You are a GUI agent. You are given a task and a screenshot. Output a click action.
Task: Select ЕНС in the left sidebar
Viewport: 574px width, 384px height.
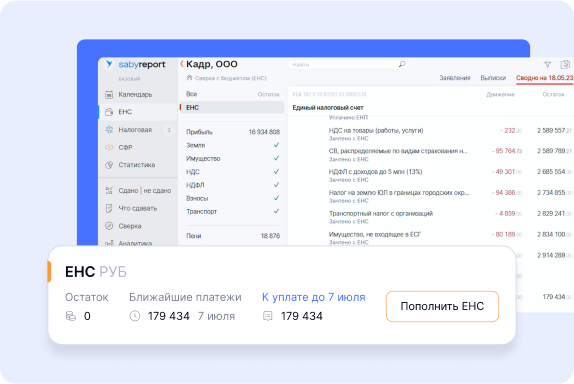click(x=138, y=112)
